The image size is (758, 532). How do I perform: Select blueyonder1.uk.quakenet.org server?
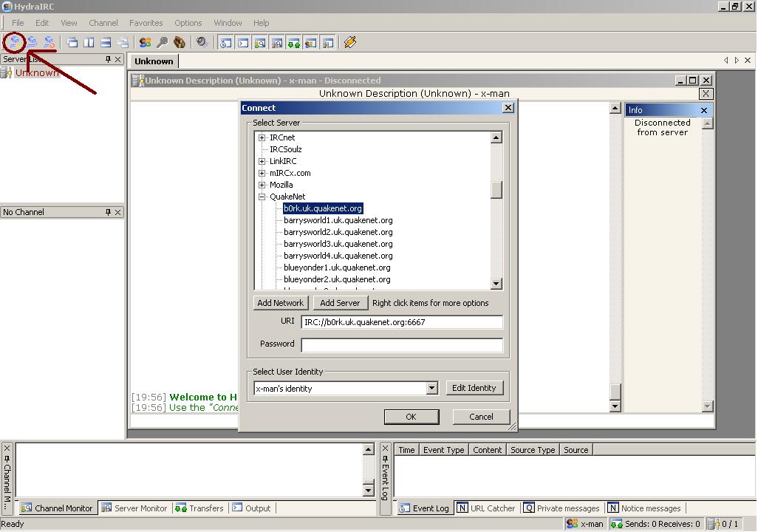pos(337,268)
